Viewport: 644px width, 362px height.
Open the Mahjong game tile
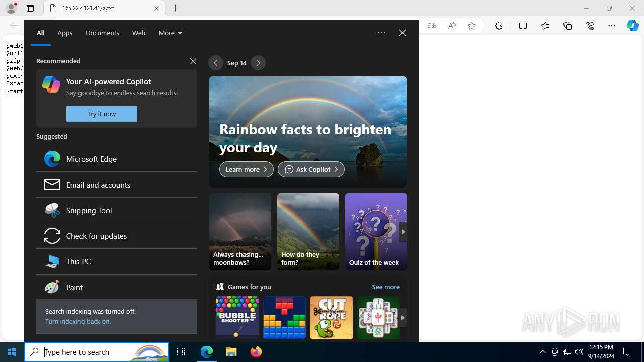coord(378,318)
